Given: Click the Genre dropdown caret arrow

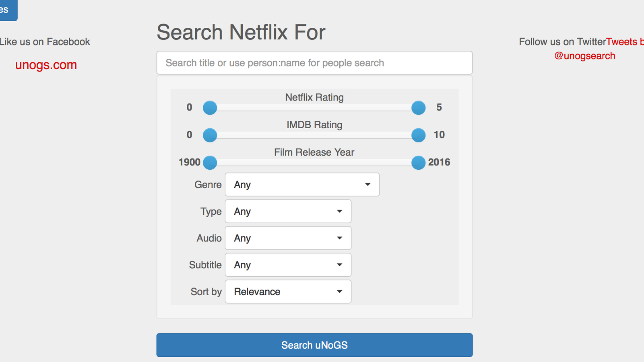Looking at the screenshot, I should [367, 185].
